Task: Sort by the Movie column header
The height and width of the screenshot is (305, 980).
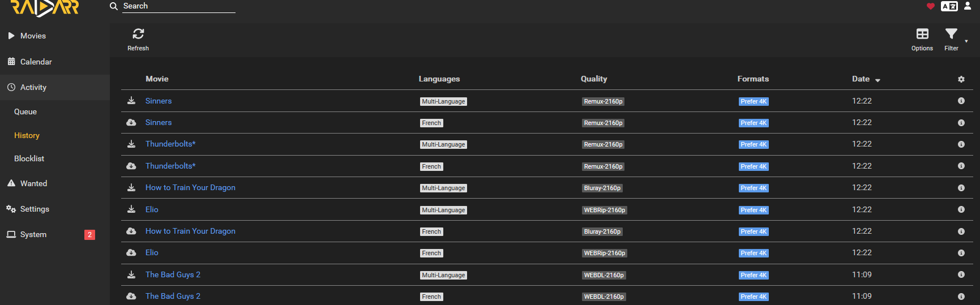Action: point(157,79)
